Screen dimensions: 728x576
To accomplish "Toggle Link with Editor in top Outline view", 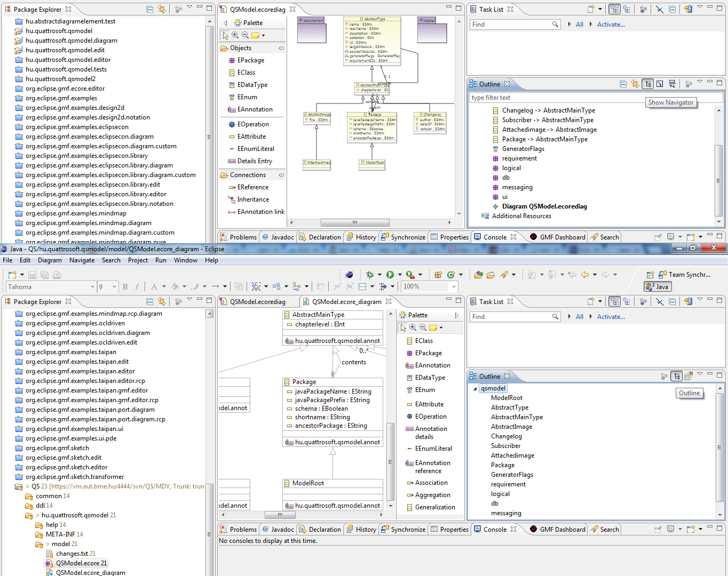I will (635, 84).
